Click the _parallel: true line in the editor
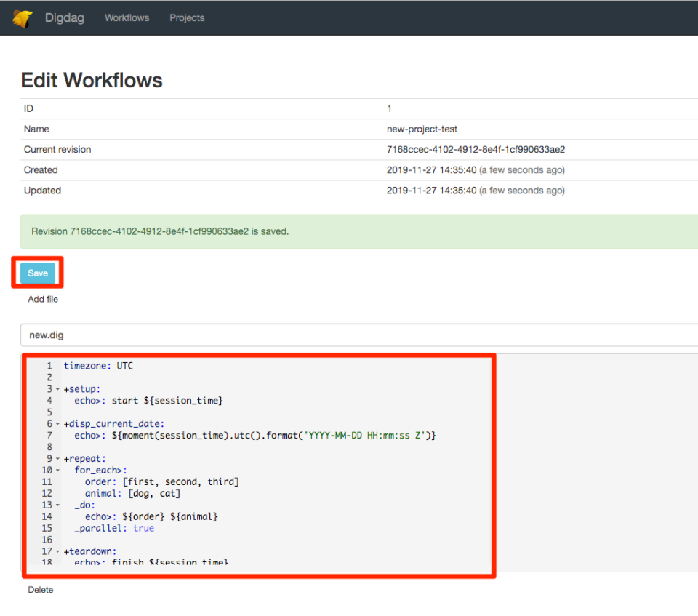698x616 pixels. pyautogui.click(x=114, y=528)
